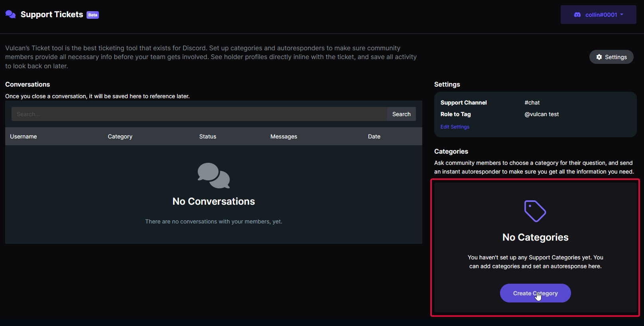Click the @vulcan test role value

[x=542, y=114]
